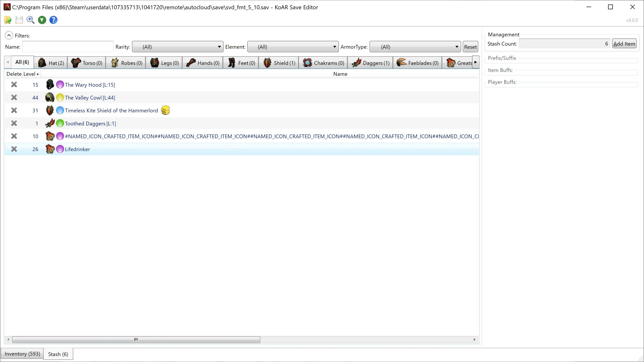Expand the Element dropdown filter
The image size is (644, 362).
point(335,47)
